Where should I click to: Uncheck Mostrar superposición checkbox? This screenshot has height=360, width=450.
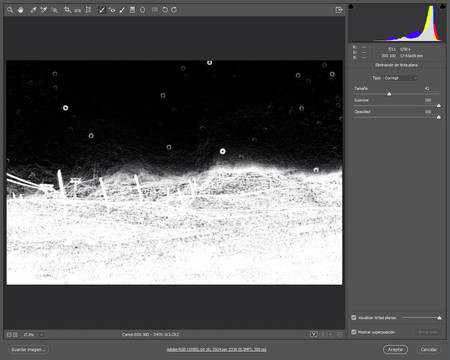point(354,332)
